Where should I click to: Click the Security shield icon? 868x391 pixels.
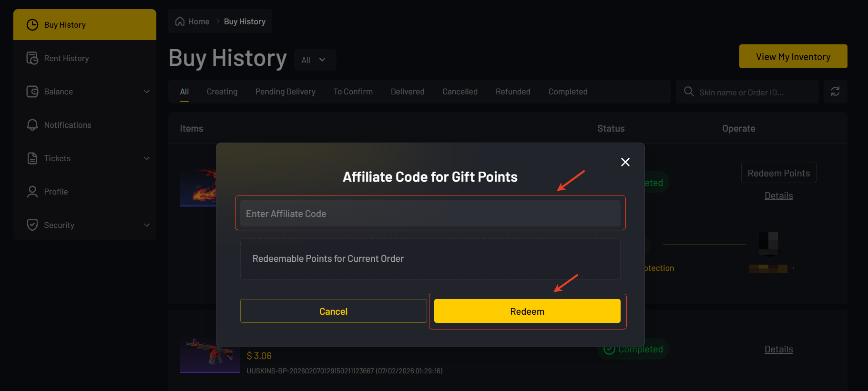pyautogui.click(x=32, y=225)
